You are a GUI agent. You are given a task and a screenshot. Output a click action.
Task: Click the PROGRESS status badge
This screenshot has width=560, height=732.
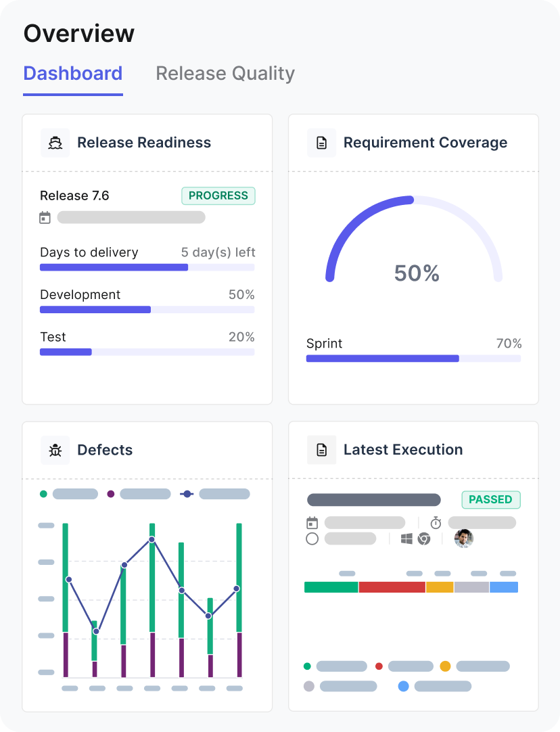coord(218,196)
